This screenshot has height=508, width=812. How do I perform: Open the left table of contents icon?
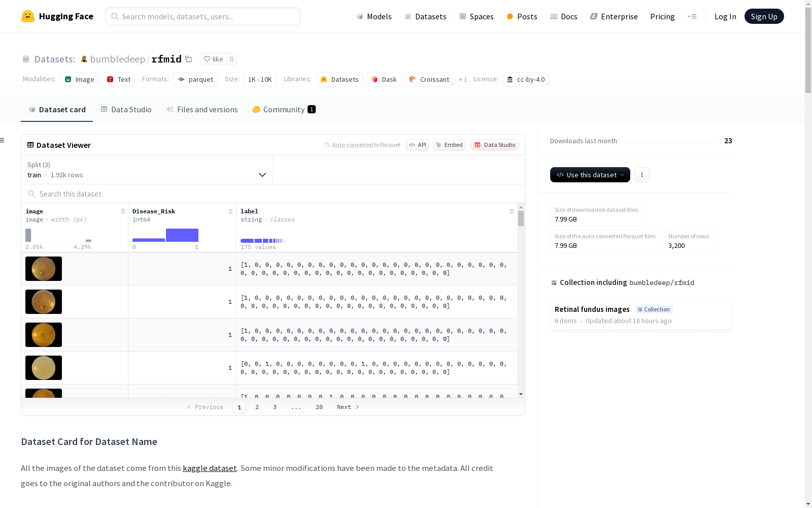(x=3, y=140)
